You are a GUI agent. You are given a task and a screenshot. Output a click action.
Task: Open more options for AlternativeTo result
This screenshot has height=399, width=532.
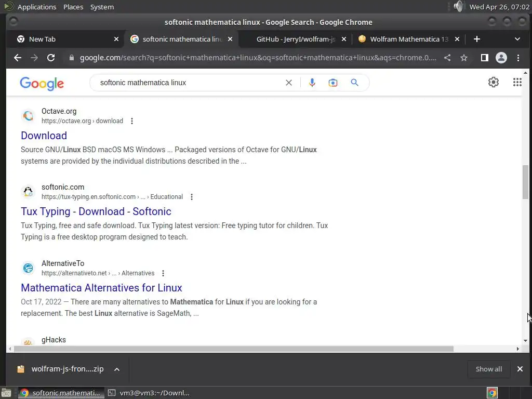[x=163, y=273]
